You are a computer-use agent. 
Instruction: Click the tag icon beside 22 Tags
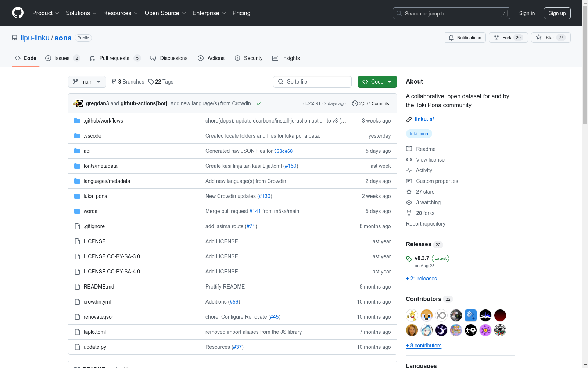point(151,82)
